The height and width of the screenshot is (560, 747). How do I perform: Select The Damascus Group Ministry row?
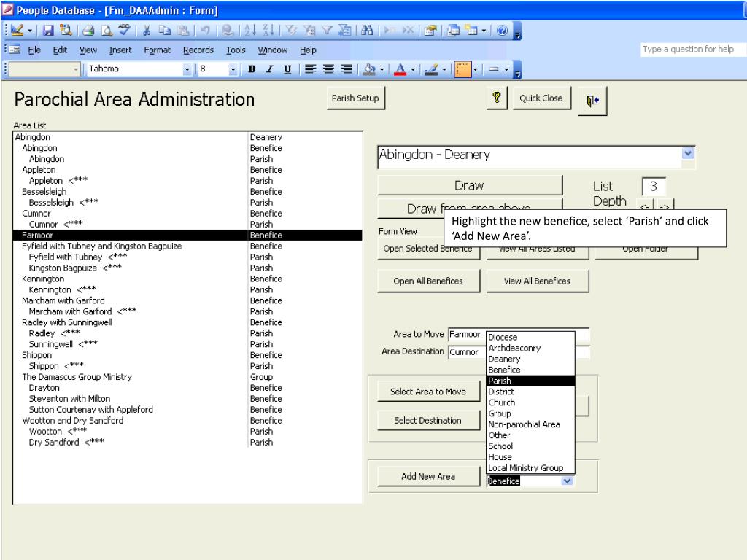(x=187, y=377)
